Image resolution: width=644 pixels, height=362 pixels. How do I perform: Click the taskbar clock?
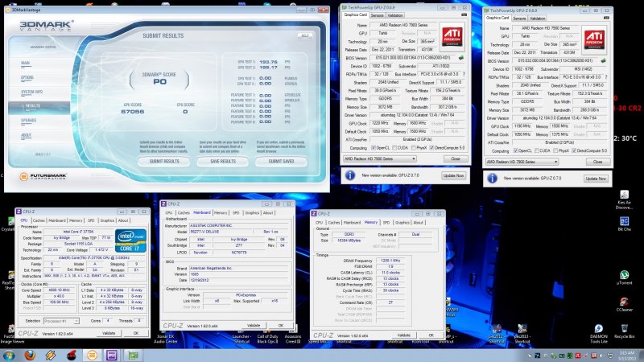(628, 356)
